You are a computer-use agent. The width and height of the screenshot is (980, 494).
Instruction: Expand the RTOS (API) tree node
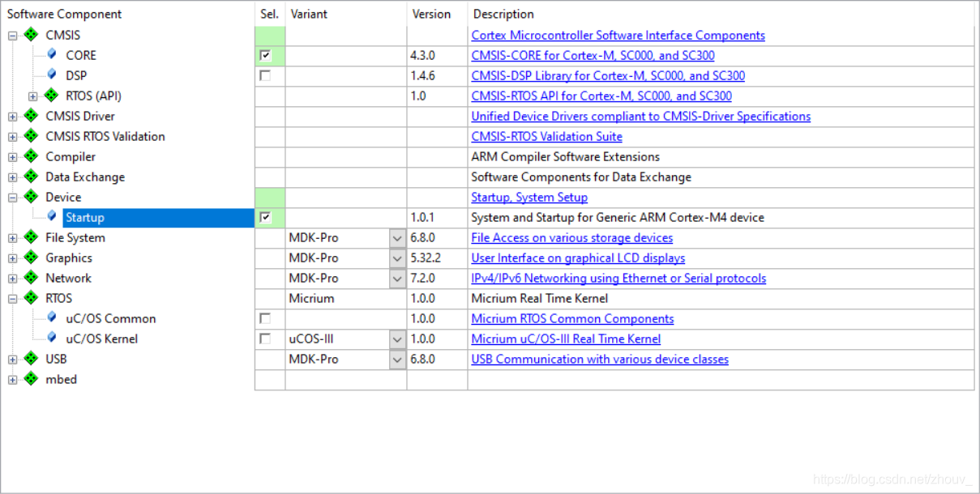[x=33, y=96]
